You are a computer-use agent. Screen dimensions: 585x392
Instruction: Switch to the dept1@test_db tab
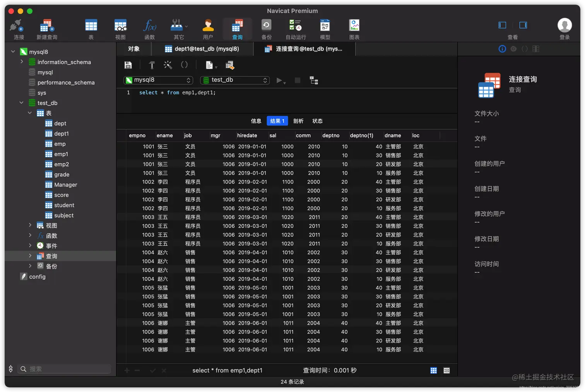(202, 49)
